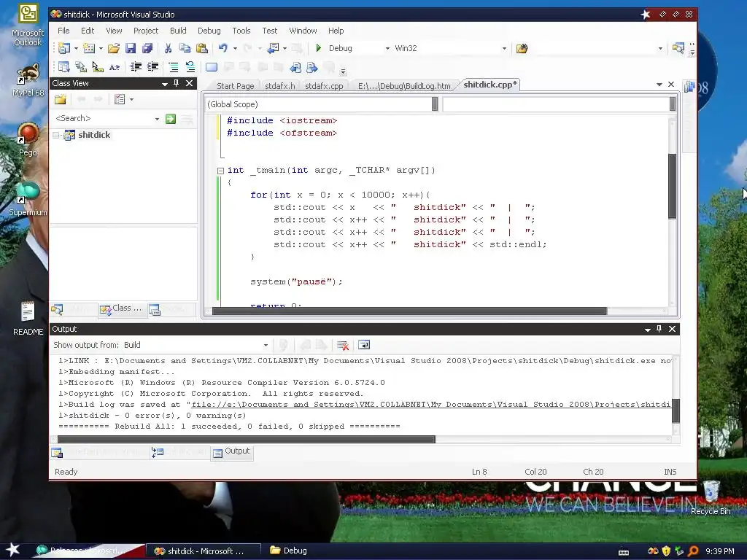
Task: Collapse the _tmain function code block
Action: pos(220,171)
